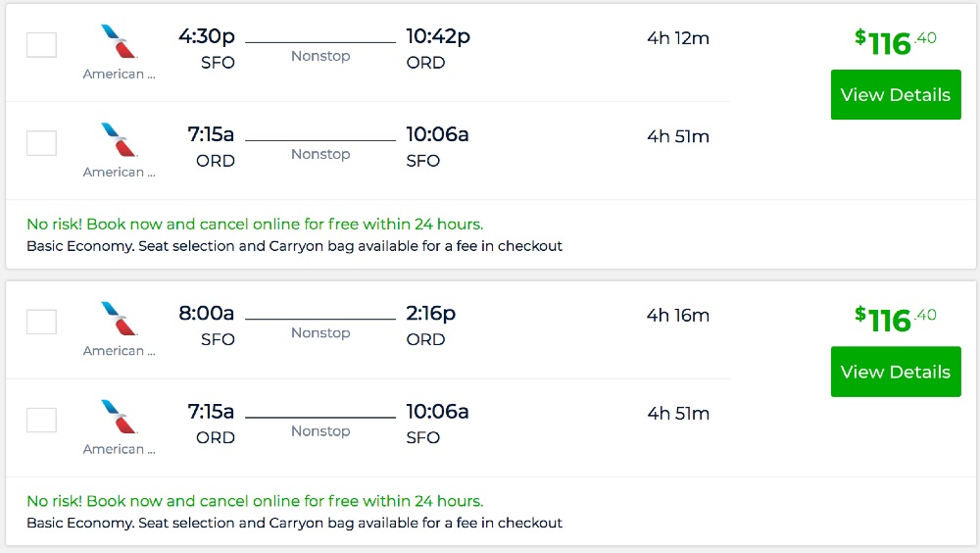The image size is (980, 553).
Task: Open View Details for the 8:00a itinerary
Action: 896,372
